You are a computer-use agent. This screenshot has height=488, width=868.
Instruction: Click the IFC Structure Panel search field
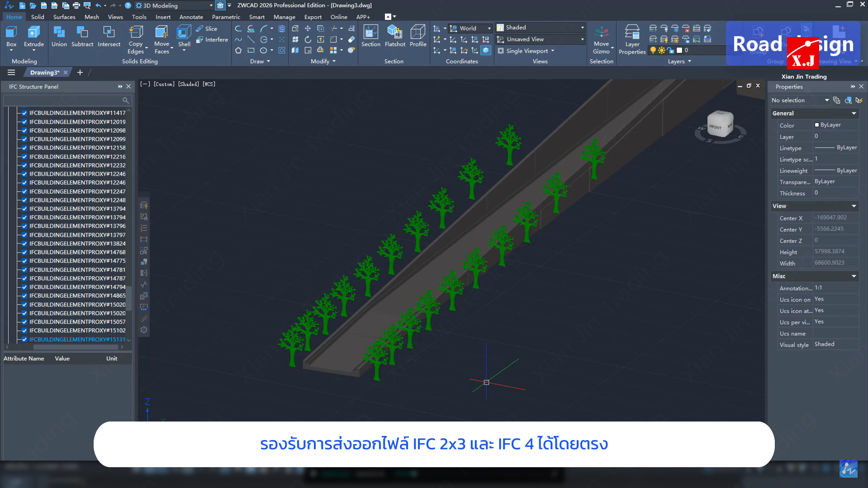[x=63, y=100]
